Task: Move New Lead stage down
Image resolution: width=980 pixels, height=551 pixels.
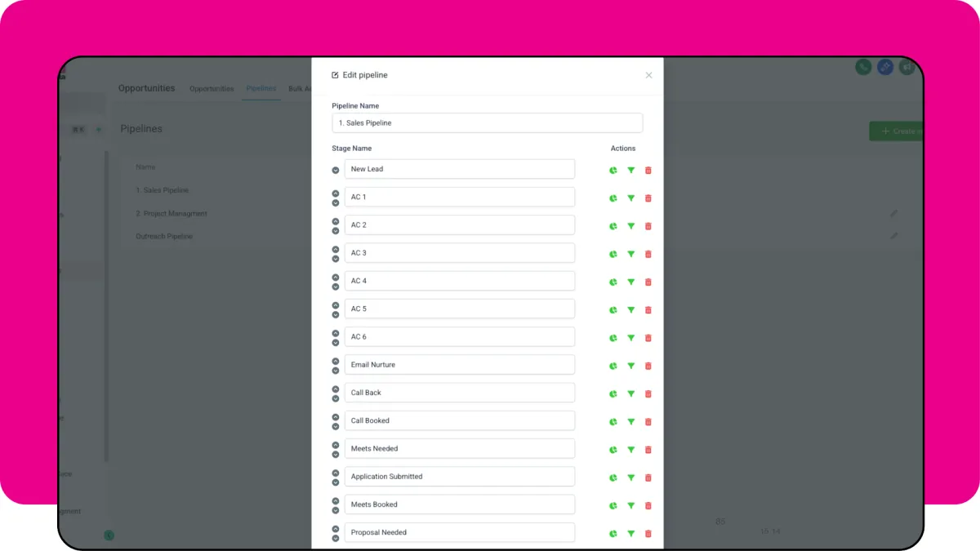Action: click(x=336, y=170)
